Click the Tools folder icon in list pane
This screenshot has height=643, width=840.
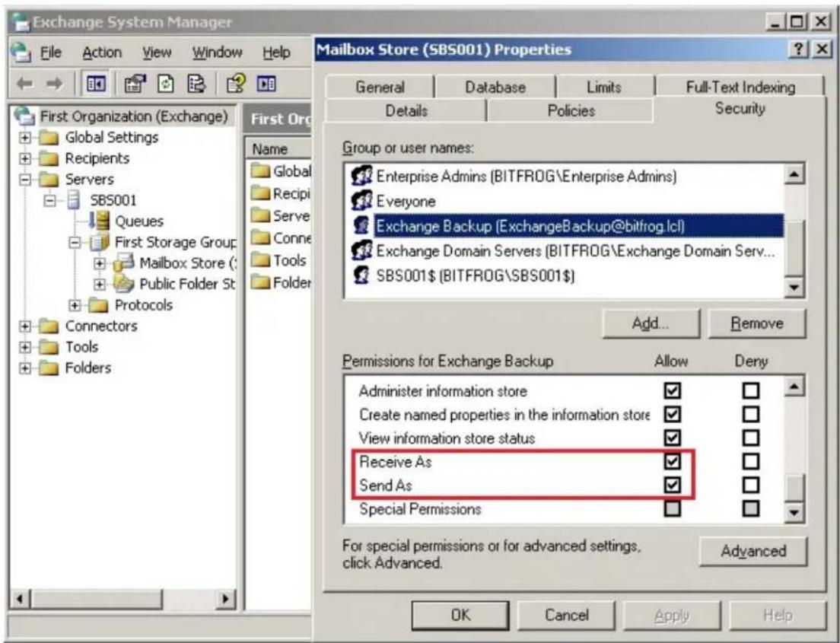[x=260, y=260]
